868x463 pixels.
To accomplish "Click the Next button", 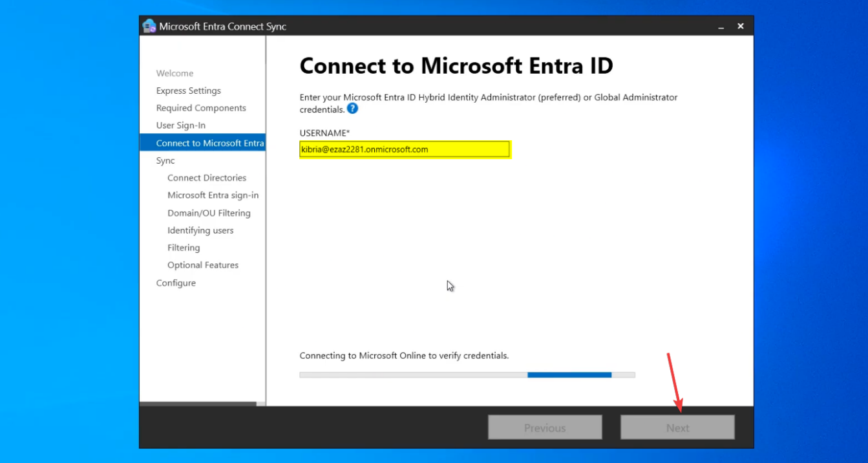I will [678, 427].
